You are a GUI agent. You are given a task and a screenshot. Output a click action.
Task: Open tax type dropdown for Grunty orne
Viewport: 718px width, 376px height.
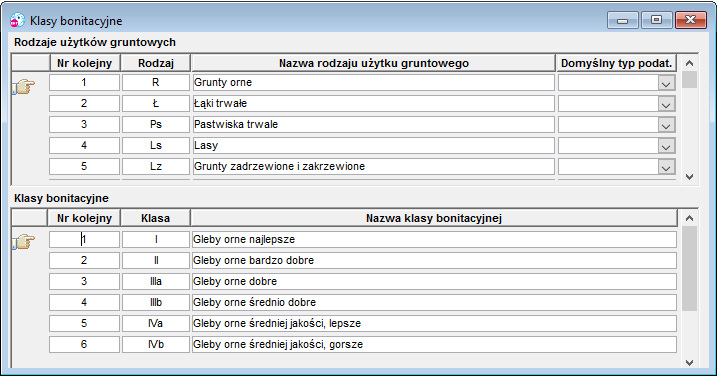[x=666, y=83]
